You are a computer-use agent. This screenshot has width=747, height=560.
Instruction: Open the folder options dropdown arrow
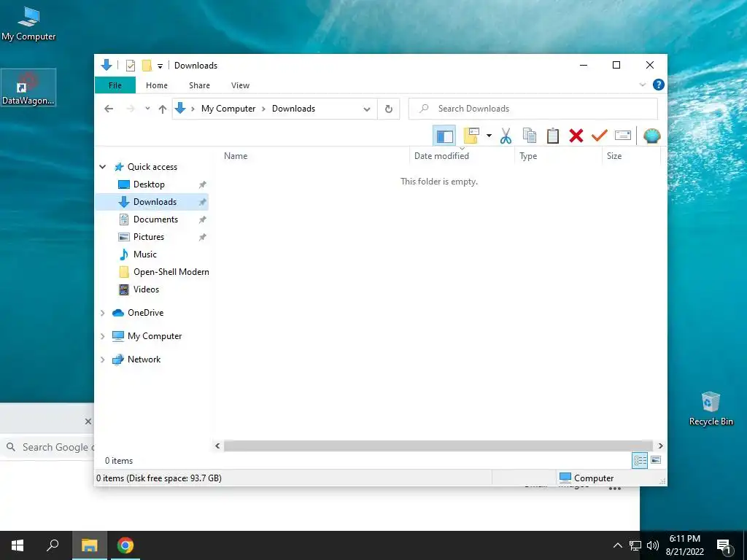[x=489, y=136]
